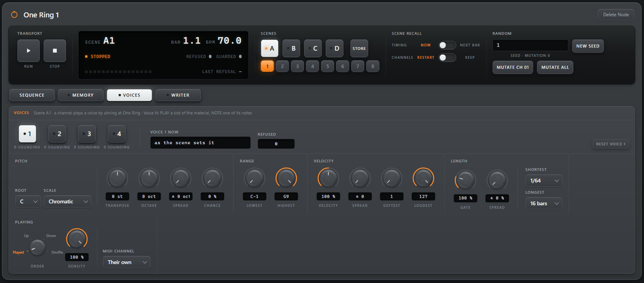This screenshot has height=283, width=644.
Task: Choose scene slot 4
Action: click(313, 66)
